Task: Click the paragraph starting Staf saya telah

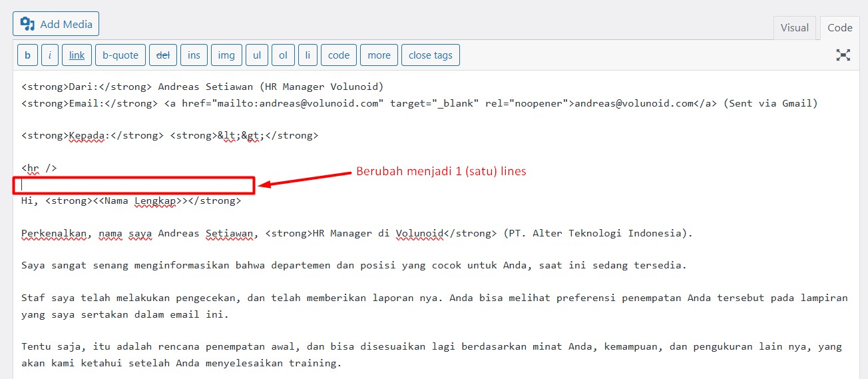Action: coord(435,306)
